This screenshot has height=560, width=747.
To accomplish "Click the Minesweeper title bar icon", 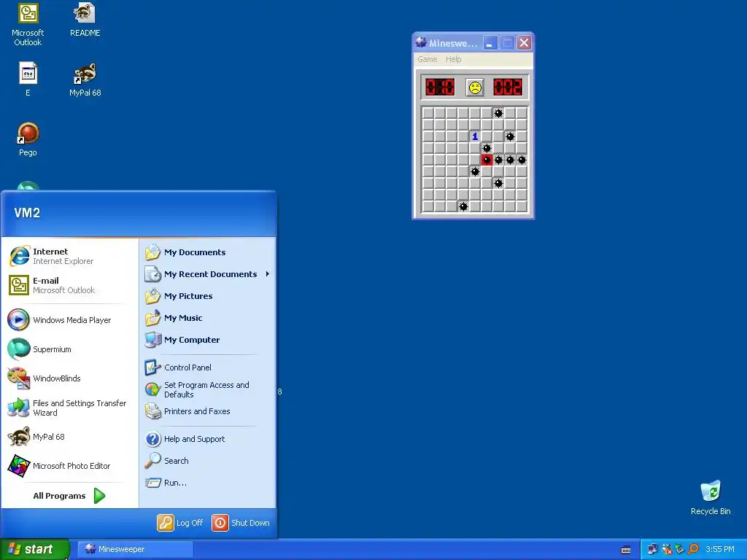I will (421, 42).
